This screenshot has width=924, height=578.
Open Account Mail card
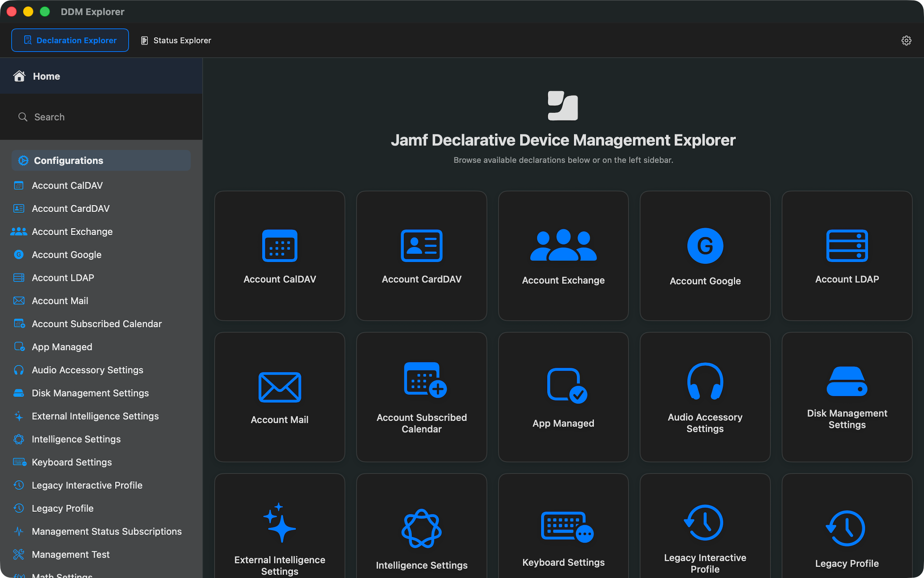[279, 397]
